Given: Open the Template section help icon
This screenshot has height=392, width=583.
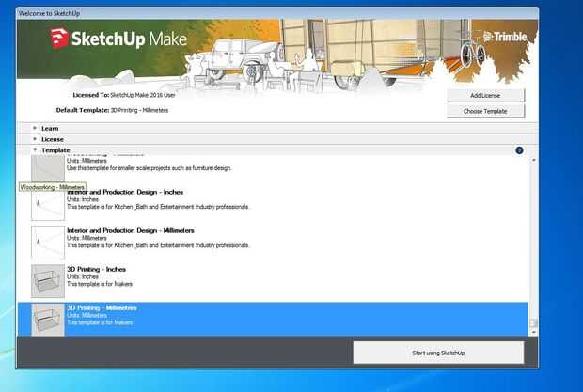Looking at the screenshot, I should [519, 150].
